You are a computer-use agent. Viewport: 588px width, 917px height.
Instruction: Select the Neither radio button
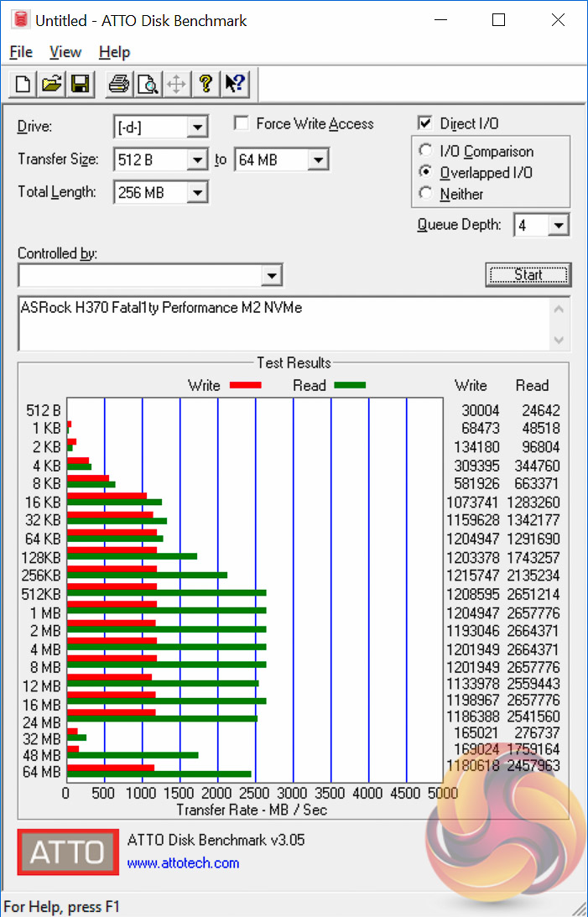425,193
